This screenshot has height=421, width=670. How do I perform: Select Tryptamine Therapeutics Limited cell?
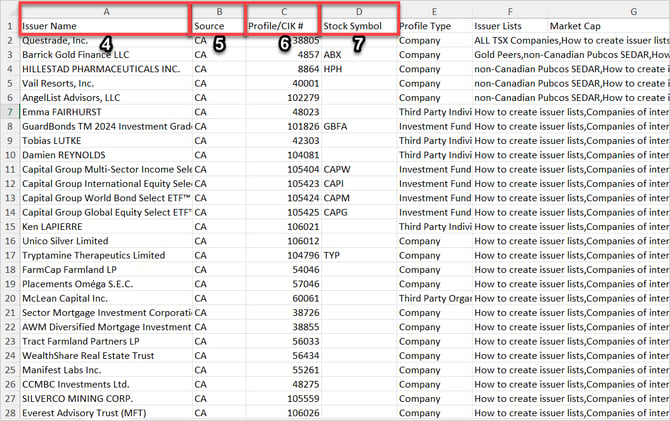point(106,255)
